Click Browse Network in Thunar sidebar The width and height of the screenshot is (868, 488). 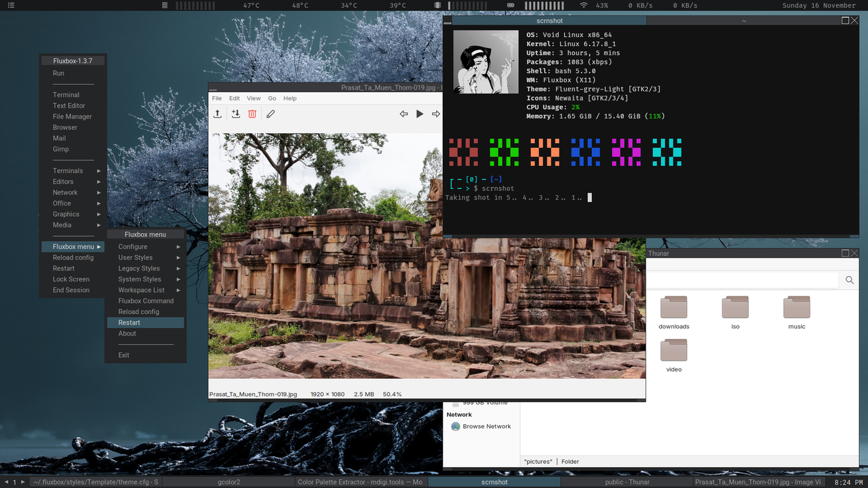(481, 426)
